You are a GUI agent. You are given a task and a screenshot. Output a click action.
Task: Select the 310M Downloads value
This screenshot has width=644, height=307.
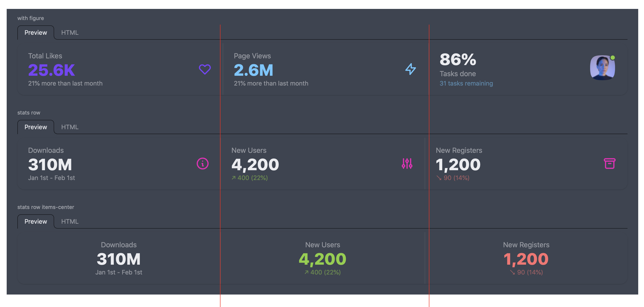(x=50, y=164)
